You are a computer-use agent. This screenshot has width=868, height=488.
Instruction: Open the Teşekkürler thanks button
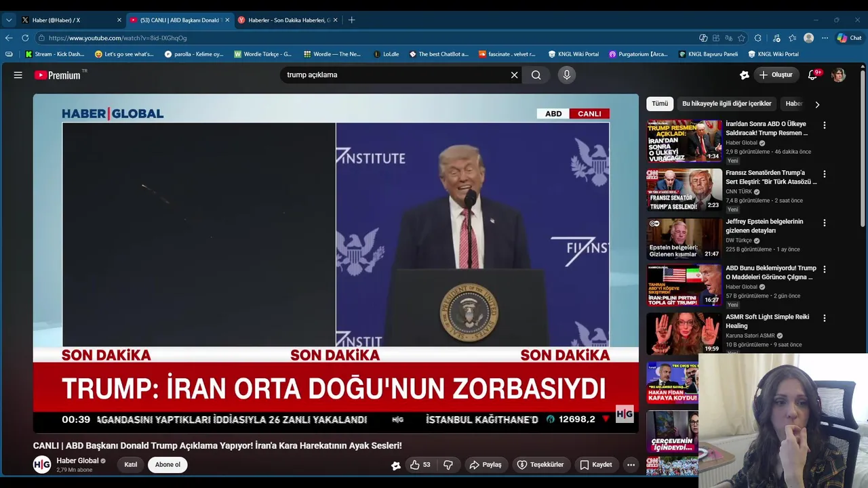(541, 465)
